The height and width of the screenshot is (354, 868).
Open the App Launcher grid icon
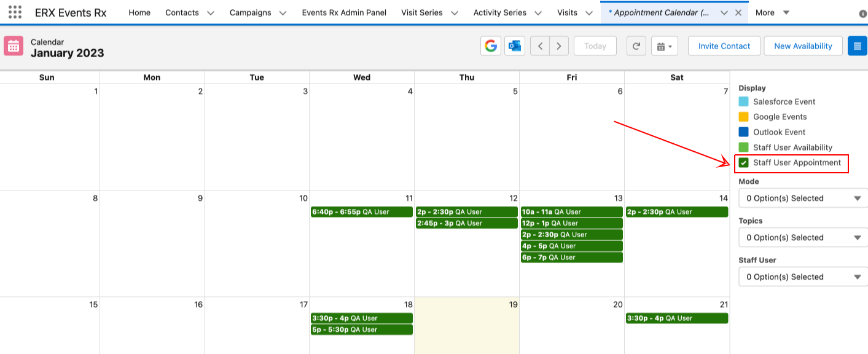point(15,12)
